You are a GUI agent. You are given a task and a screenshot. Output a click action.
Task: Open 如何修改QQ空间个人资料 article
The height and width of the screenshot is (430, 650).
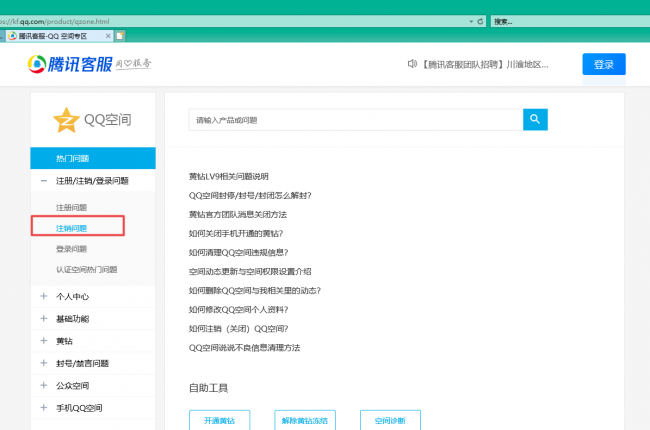(238, 310)
